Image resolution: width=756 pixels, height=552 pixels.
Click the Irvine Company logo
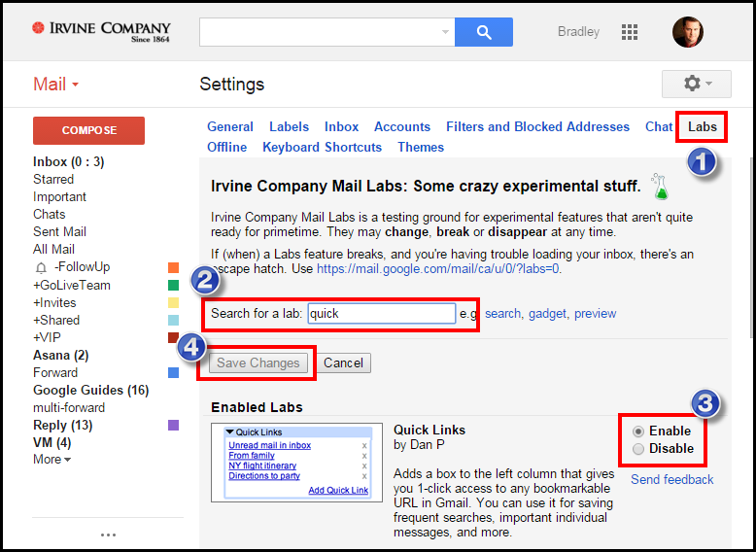(x=101, y=31)
